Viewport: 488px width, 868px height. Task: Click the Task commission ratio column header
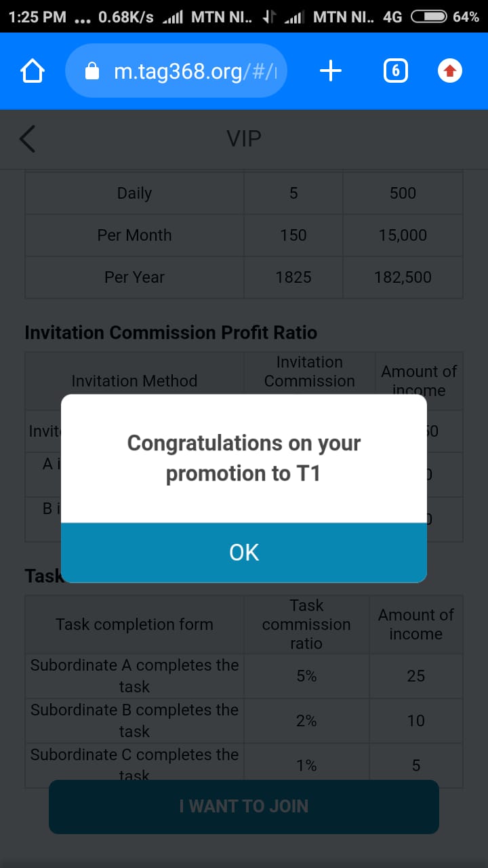point(306,624)
